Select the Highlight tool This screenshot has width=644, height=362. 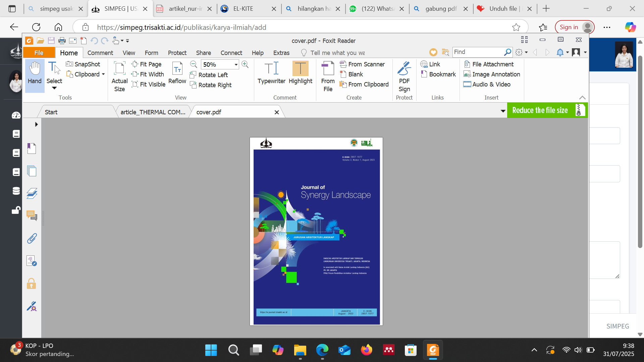(300, 73)
